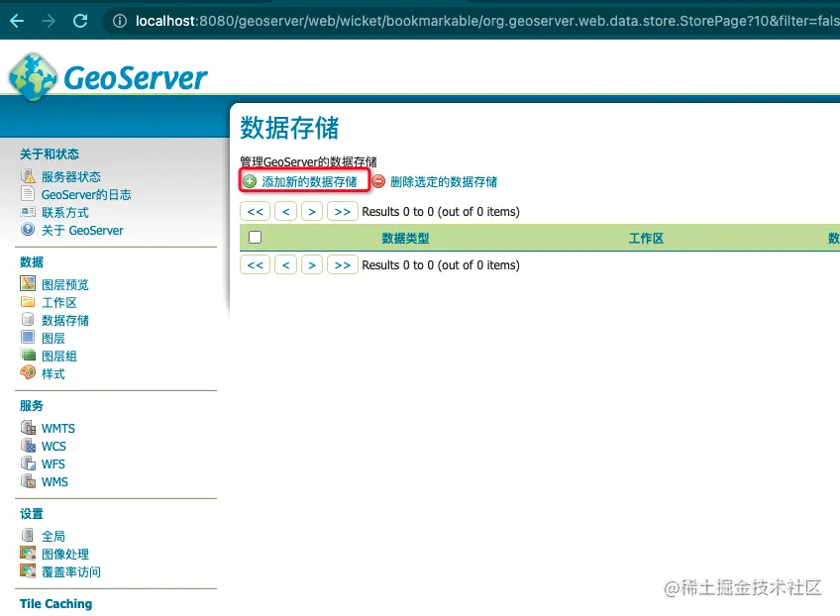Click the server status warning icon
The height and width of the screenshot is (616, 840).
[x=28, y=175]
